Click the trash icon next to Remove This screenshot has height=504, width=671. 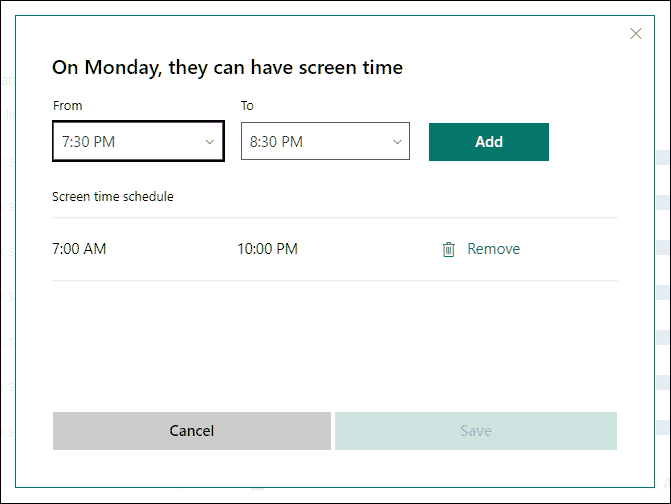click(448, 249)
